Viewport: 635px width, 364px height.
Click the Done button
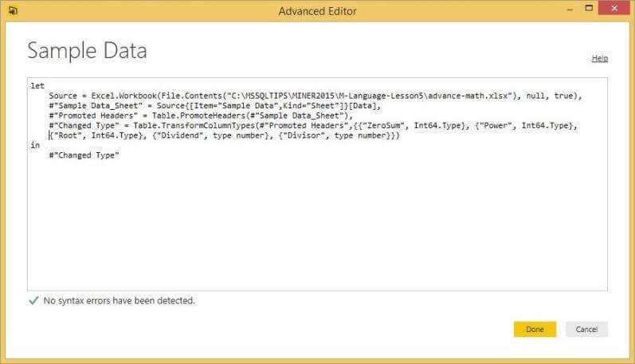pyautogui.click(x=535, y=329)
